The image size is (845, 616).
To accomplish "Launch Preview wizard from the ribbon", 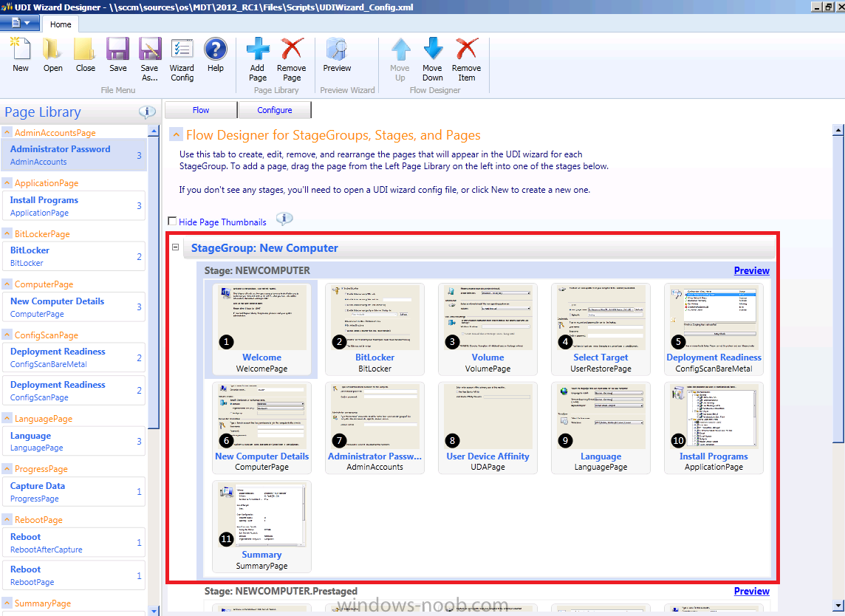I will (x=337, y=49).
